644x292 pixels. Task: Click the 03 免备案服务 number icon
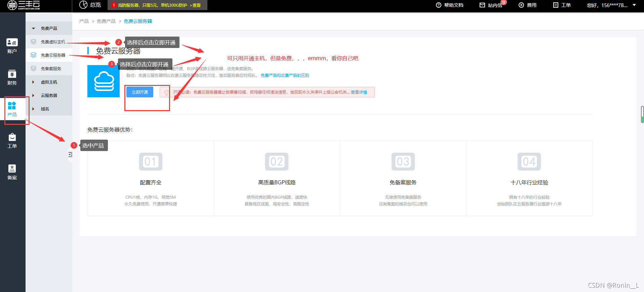(x=403, y=161)
